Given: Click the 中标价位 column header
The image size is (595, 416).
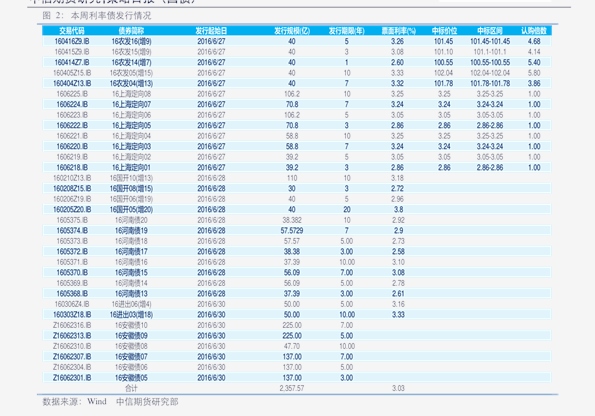Looking at the screenshot, I should point(444,31).
